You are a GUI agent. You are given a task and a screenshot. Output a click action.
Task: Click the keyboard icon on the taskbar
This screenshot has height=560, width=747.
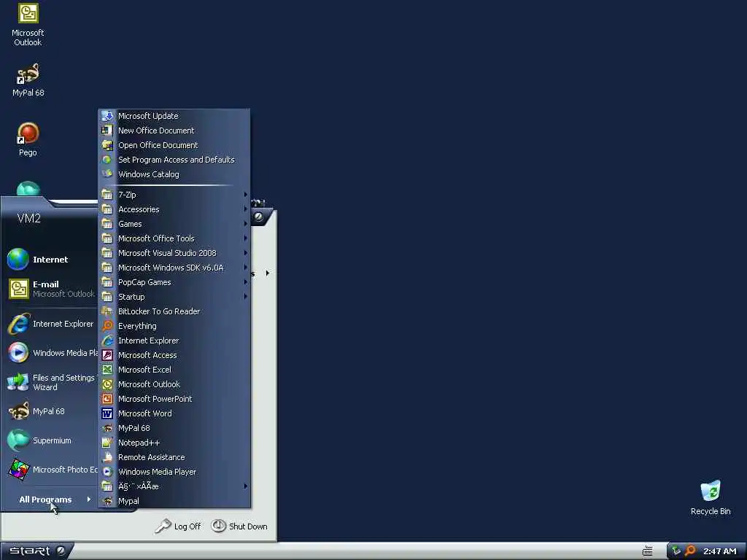pos(648,551)
